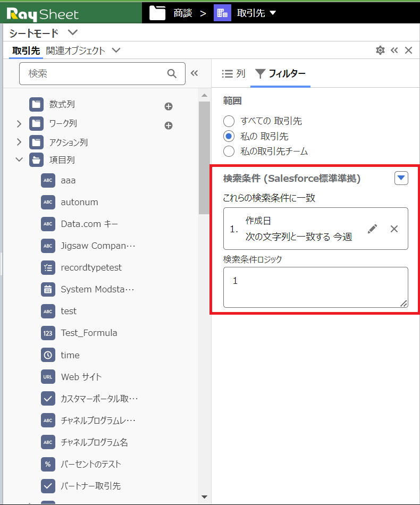Select the 私の 取引先 radio option
The image size is (420, 505).
(229, 136)
